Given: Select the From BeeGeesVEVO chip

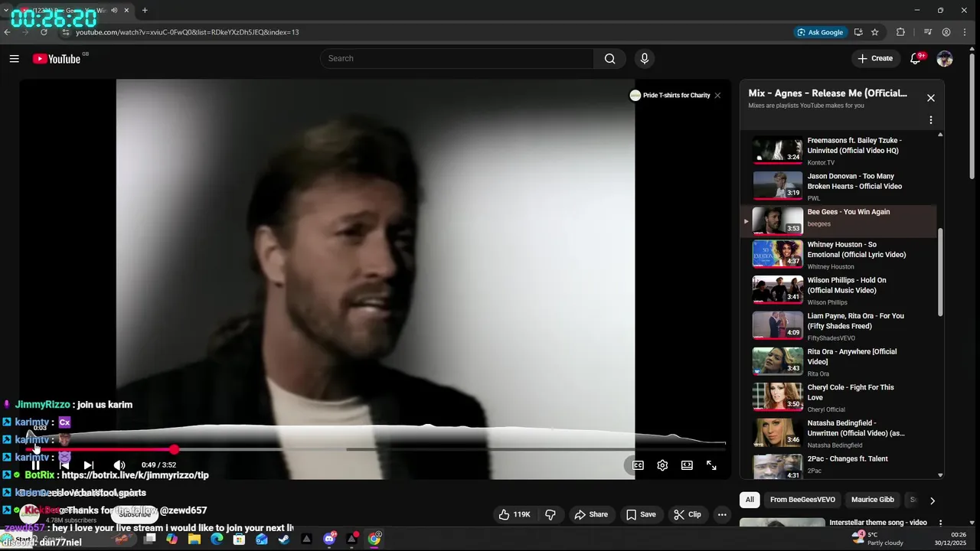Looking at the screenshot, I should pos(802,500).
